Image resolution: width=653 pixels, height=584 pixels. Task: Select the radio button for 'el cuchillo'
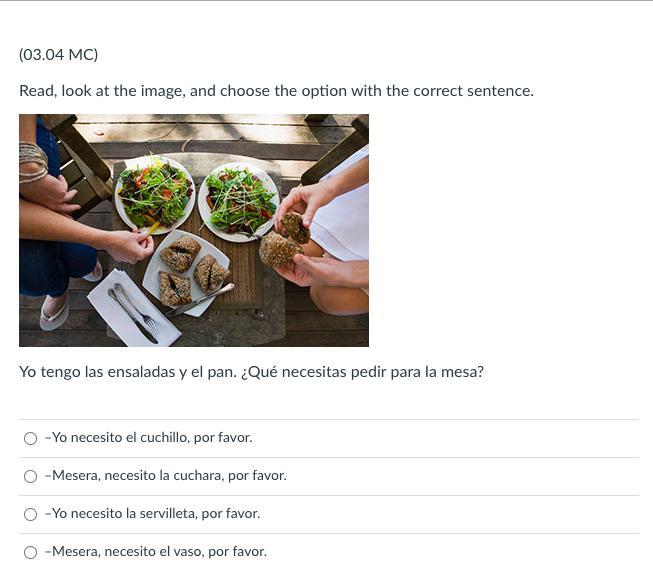[x=30, y=438]
